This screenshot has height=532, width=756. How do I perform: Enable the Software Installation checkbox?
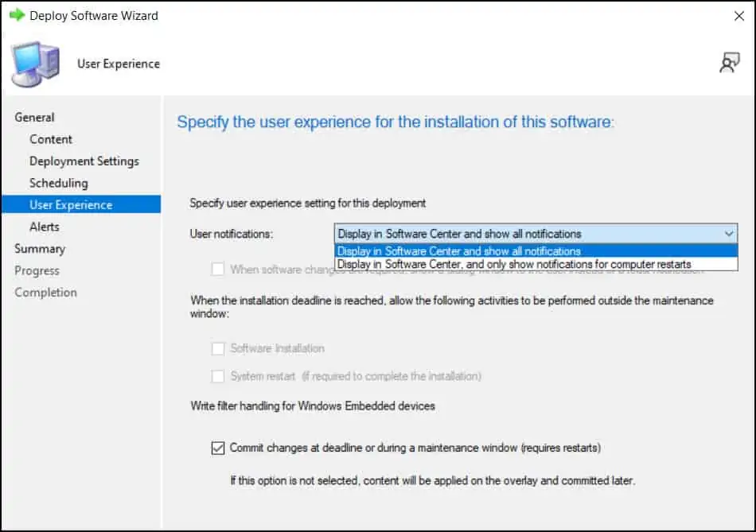[218, 348]
